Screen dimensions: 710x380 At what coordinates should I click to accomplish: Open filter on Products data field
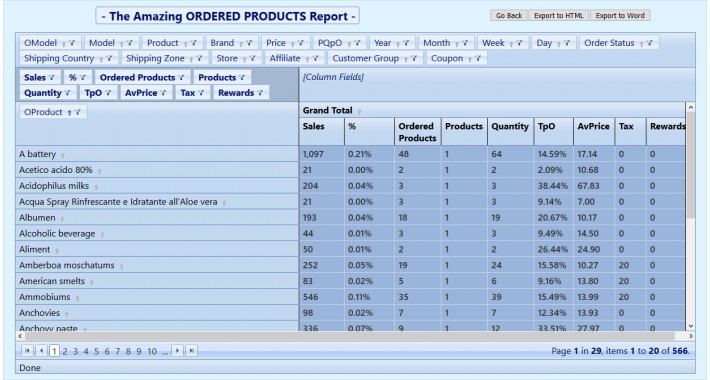(x=242, y=77)
